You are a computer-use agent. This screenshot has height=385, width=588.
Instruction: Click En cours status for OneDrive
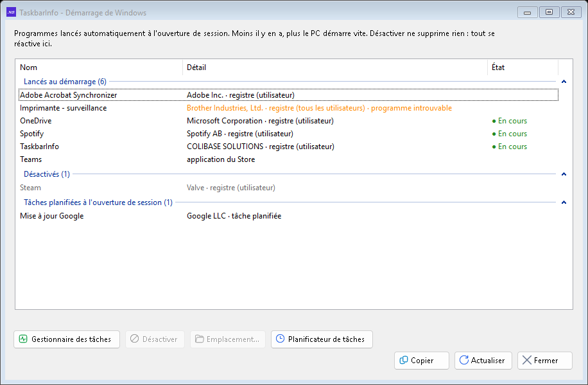pos(510,121)
